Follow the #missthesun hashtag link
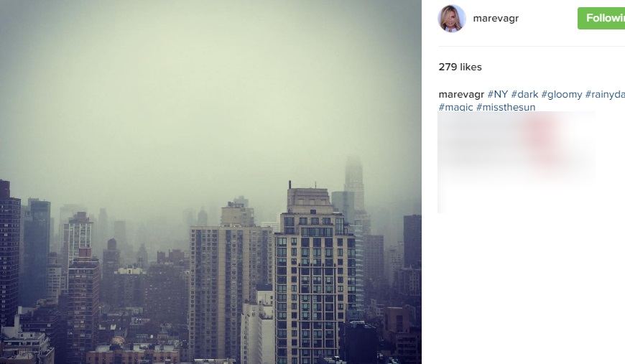Image resolution: width=625 pixels, height=364 pixels. tap(506, 107)
